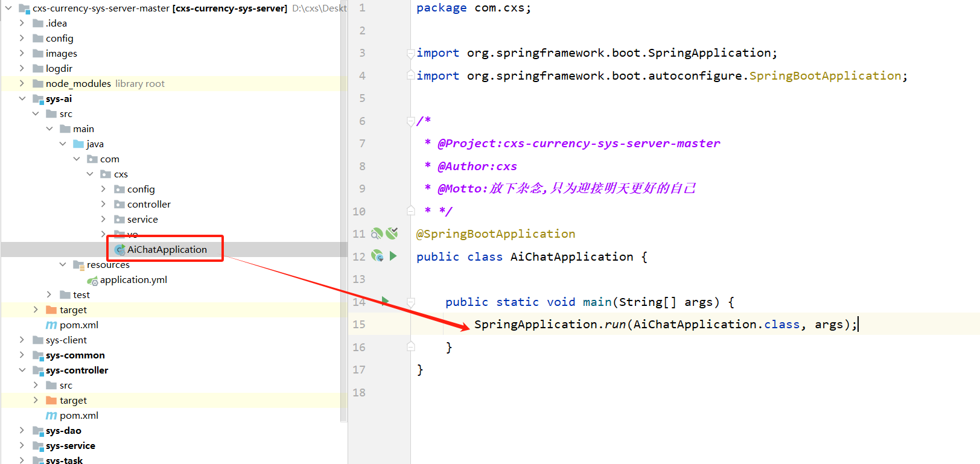Click '@Author:cxs' comment text
980x464 pixels.
477,166
